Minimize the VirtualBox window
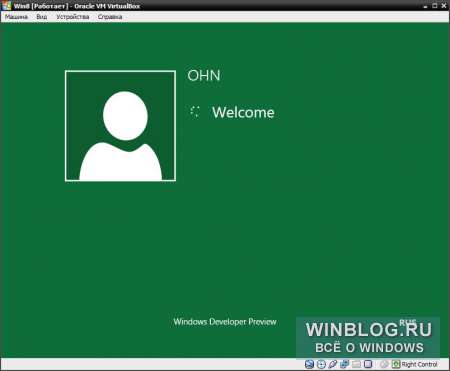Screen dimensions: 450x371 click(x=425, y=6)
